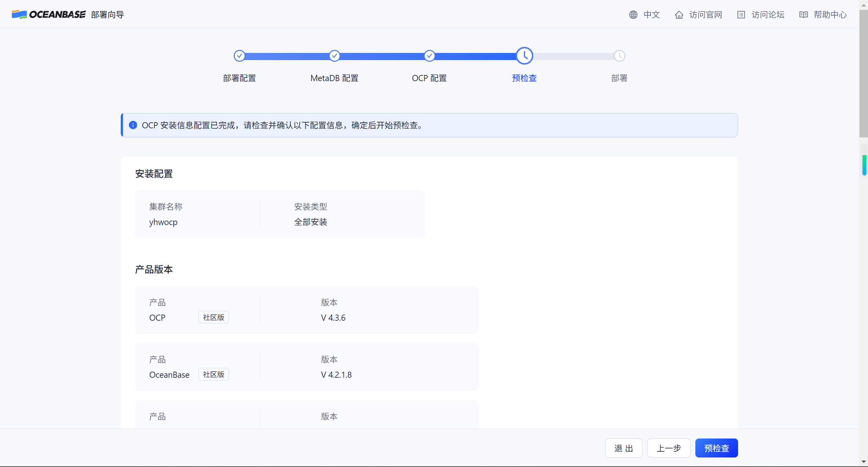
Task: Click the vertical scrollbar thumb
Action: point(863,73)
